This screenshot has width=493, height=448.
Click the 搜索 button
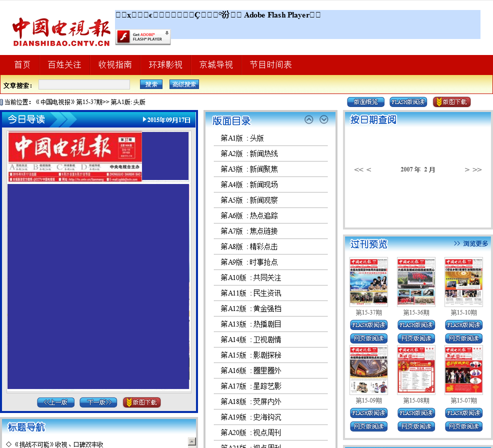pyautogui.click(x=151, y=84)
